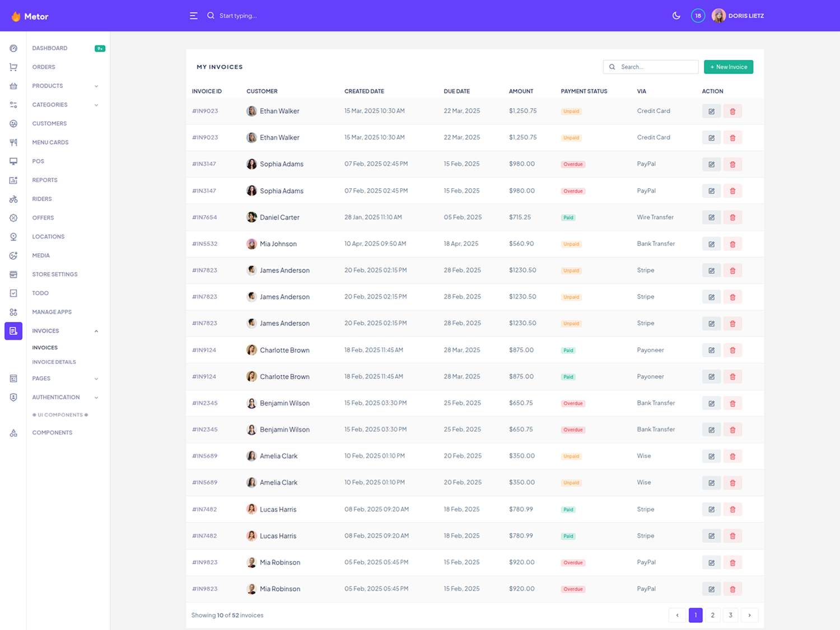Go to Customers menu item

point(49,124)
